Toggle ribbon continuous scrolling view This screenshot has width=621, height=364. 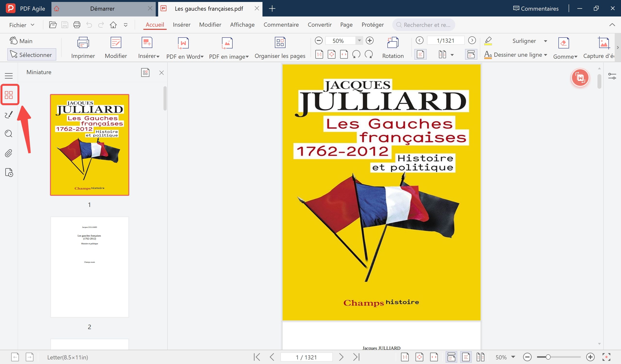471,54
